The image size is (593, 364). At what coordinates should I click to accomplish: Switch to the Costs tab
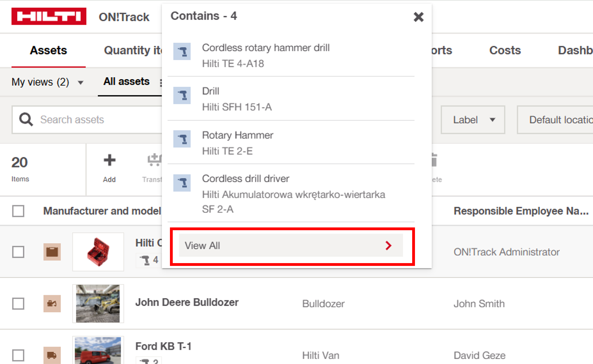[x=505, y=50]
